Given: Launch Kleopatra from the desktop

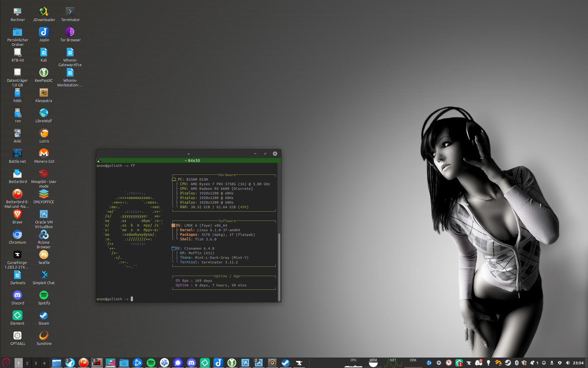Looking at the screenshot, I should coord(44,96).
